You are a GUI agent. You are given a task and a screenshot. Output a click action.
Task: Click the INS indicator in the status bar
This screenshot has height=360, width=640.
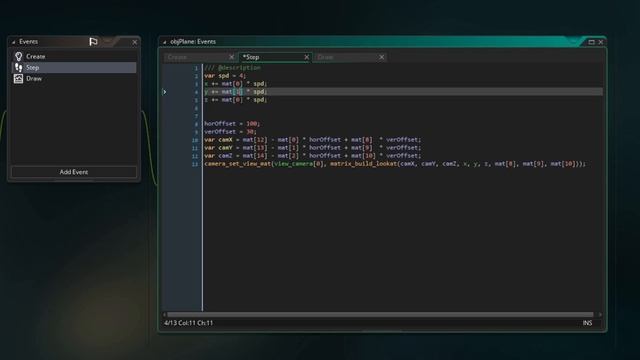pos(587,323)
